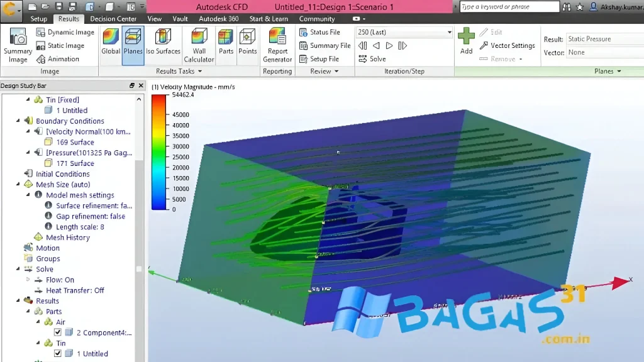This screenshot has width=644, height=362.
Task: Collapse the Model mesh settings node
Action: pos(28,195)
